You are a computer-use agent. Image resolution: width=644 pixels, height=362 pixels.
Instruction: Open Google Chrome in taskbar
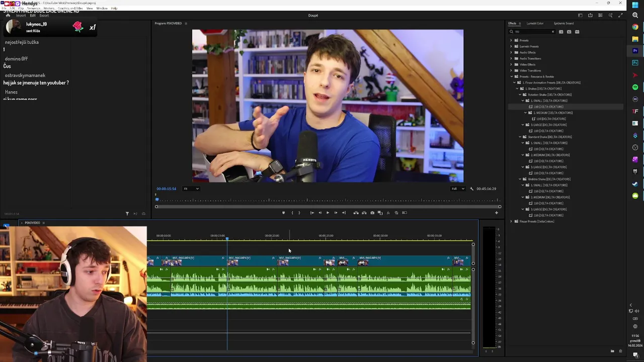point(635,27)
